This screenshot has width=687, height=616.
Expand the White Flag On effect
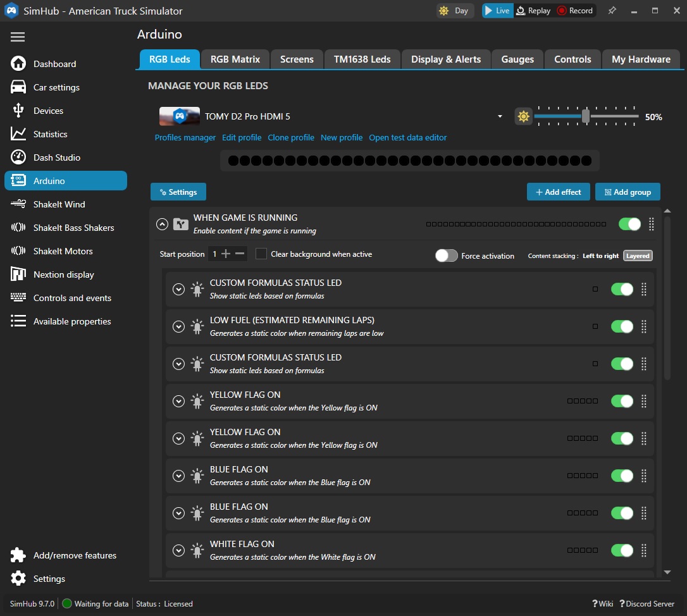click(179, 550)
